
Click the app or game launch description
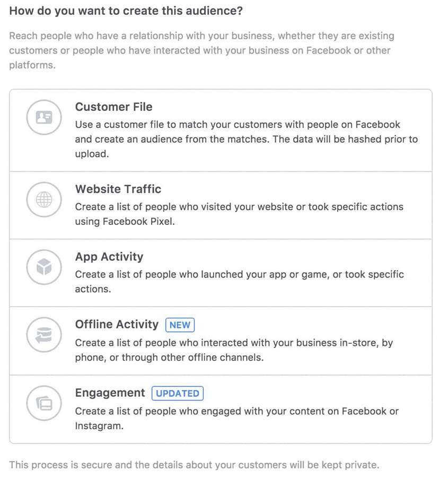tap(240, 282)
